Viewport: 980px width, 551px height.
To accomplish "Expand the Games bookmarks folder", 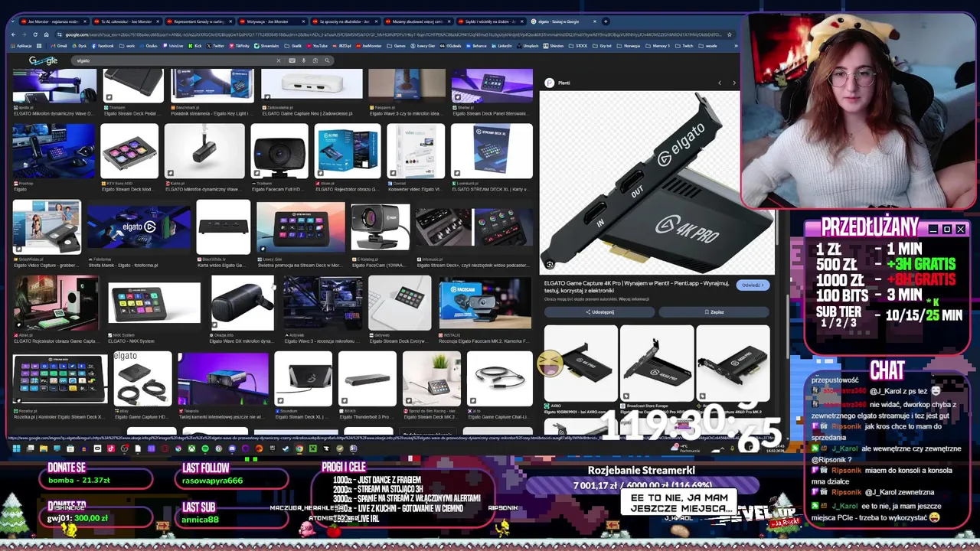I will click(x=396, y=46).
